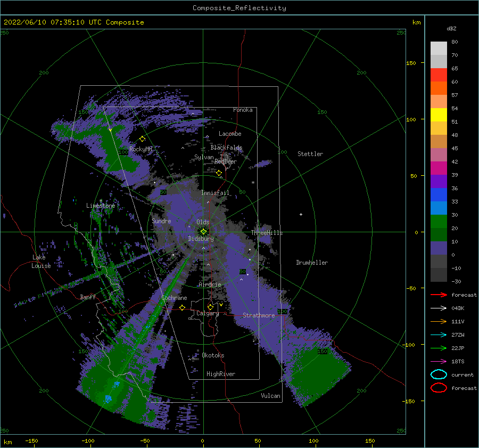Click the white asterisk marker below Stettler
The height and width of the screenshot is (448, 479).
[253, 183]
